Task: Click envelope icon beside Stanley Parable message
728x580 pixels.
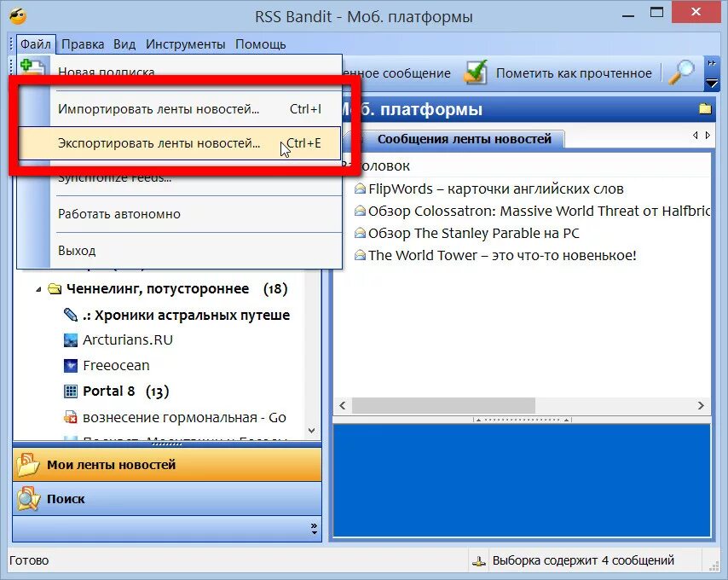Action: [360, 233]
